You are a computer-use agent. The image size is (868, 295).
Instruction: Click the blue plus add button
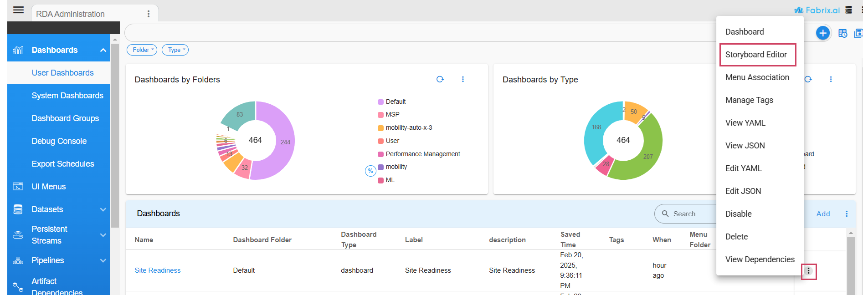822,33
